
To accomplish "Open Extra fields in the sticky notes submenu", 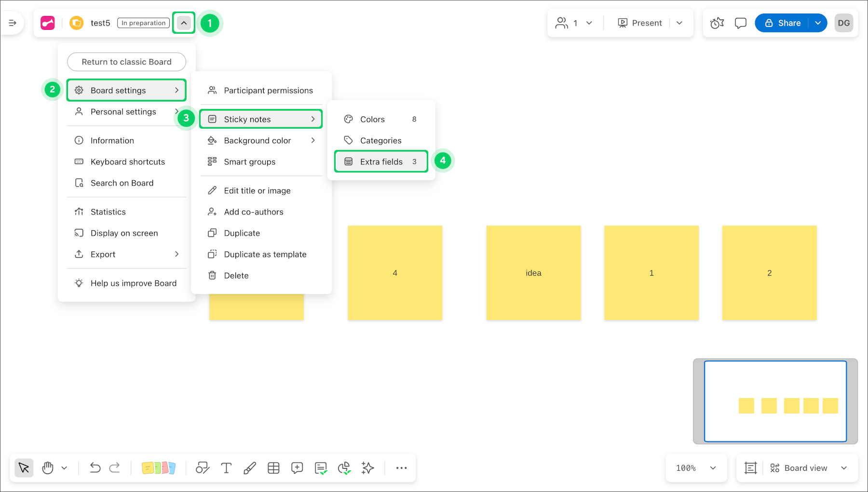I will click(x=381, y=162).
